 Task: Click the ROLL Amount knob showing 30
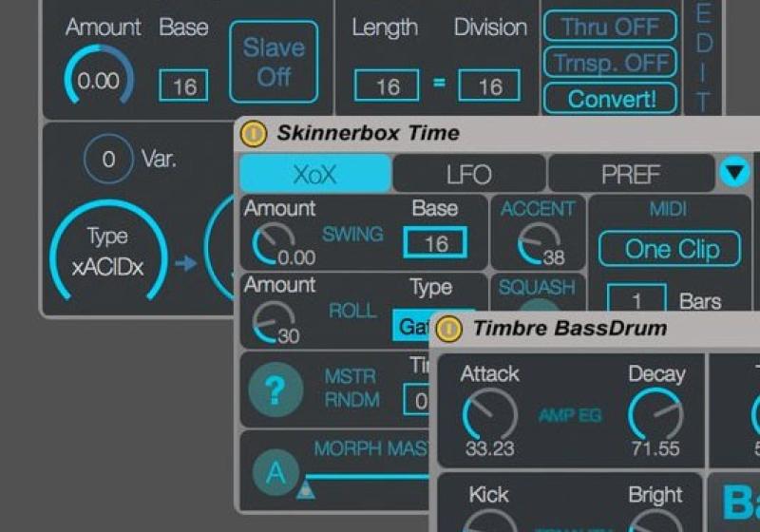click(x=272, y=321)
